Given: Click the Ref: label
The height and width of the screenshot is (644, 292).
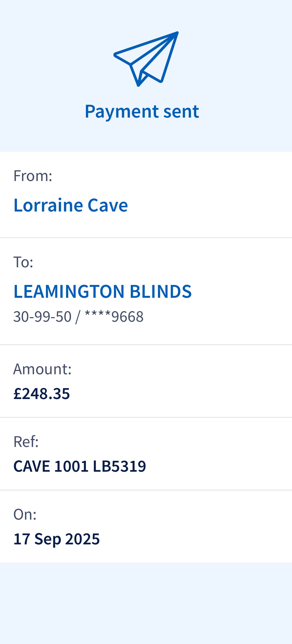Looking at the screenshot, I should [26, 441].
